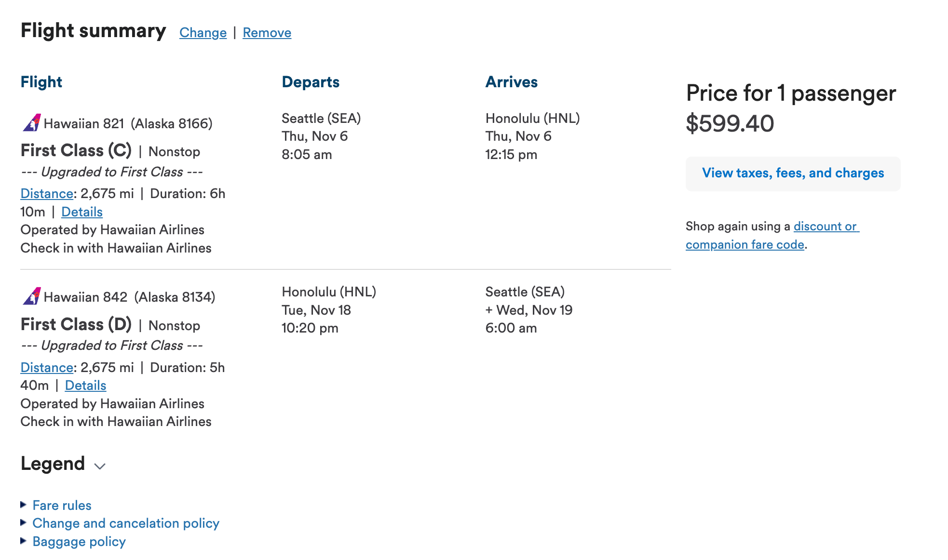The width and height of the screenshot is (948, 560).
Task: Expand the Baggage policy section
Action: [x=79, y=541]
